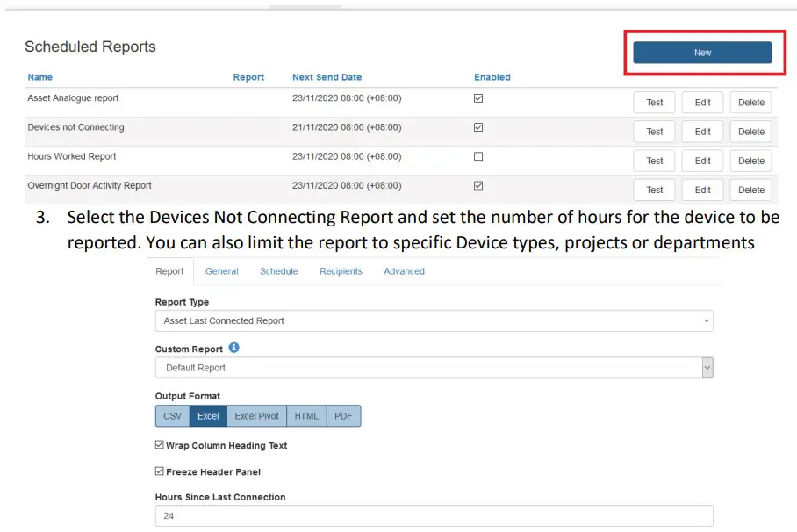Test the Devices not Connecting report
Viewport: 797px width, 532px height.
654,132
